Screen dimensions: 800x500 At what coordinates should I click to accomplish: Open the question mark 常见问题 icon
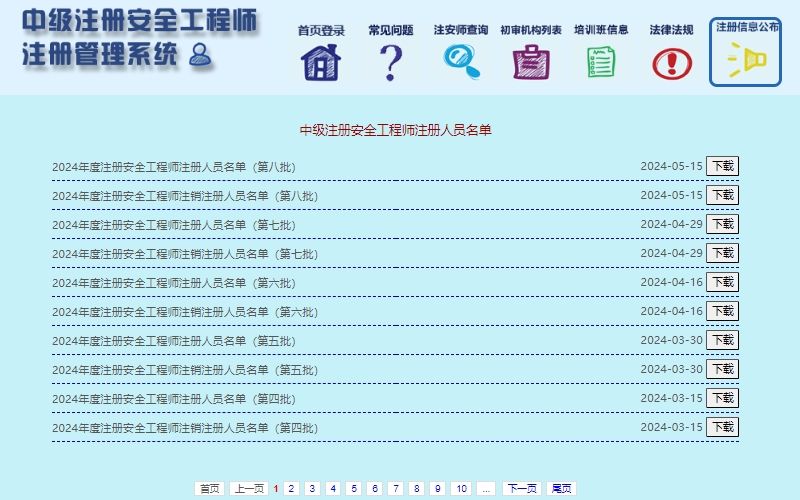pos(390,62)
